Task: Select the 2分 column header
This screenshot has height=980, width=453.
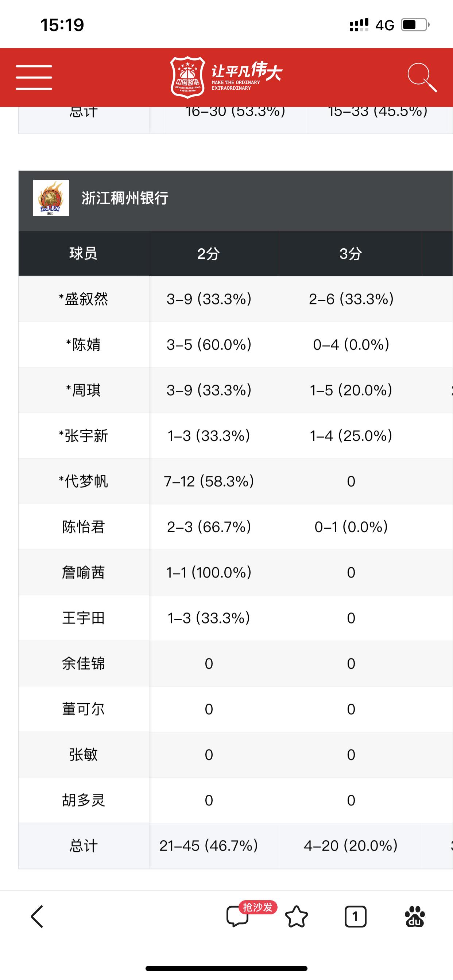Action: tap(209, 253)
